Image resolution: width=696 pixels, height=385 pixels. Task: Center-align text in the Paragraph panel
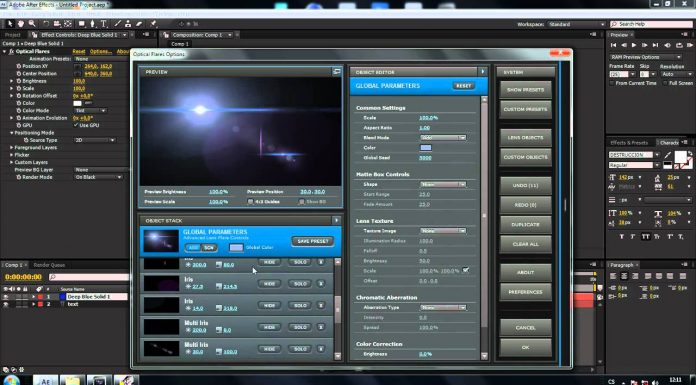(624, 276)
